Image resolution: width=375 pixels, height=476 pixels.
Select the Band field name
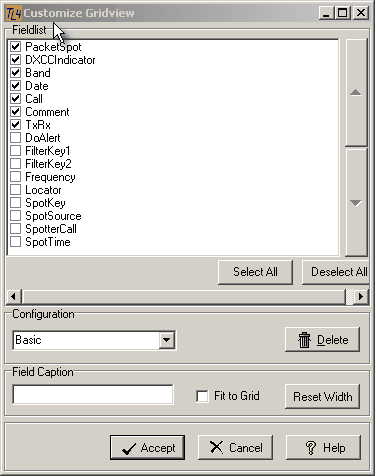(x=38, y=73)
